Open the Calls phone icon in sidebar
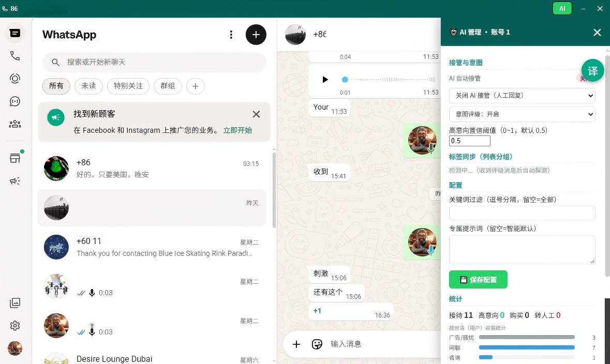The width and height of the screenshot is (610, 364). (15, 56)
